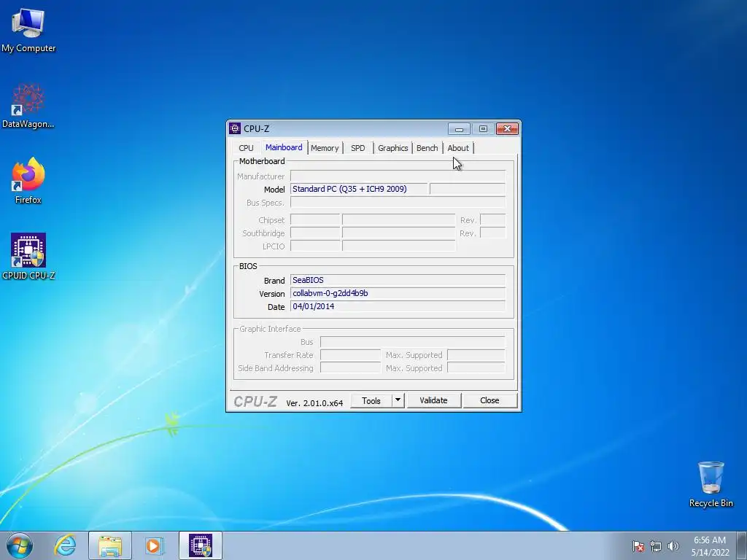
Task: Click the network tray icon
Action: coord(656,546)
